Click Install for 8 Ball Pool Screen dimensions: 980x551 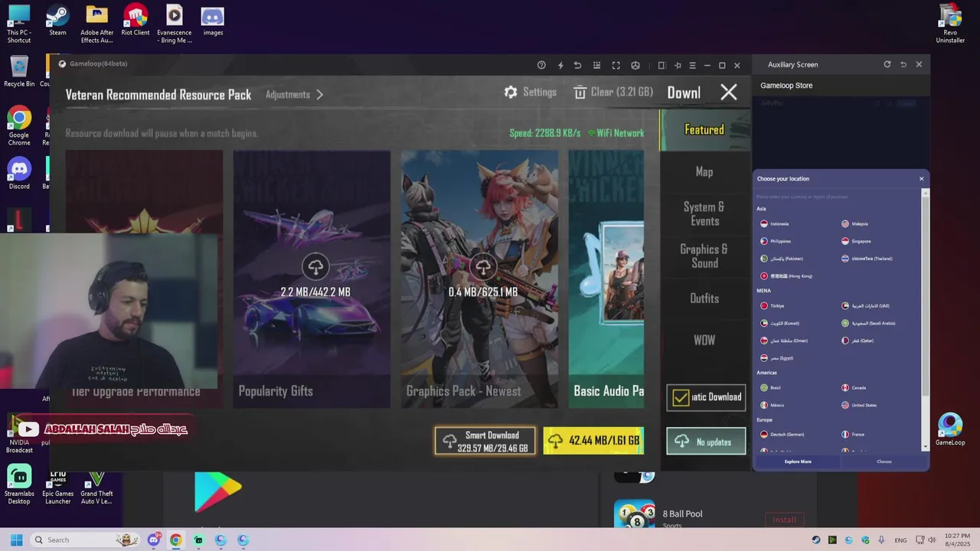pyautogui.click(x=785, y=520)
